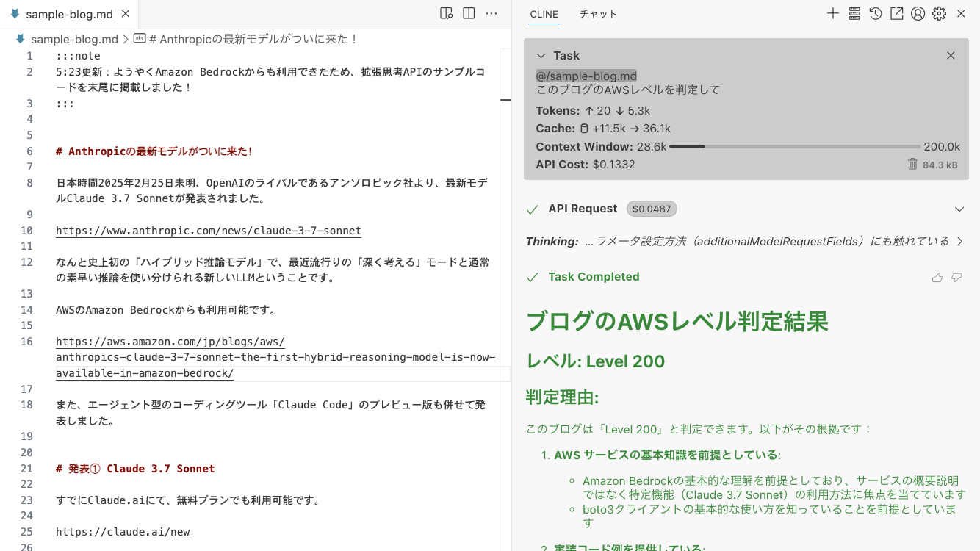This screenshot has height=551, width=980.
Task: Click the context window usage bar
Action: 795,147
